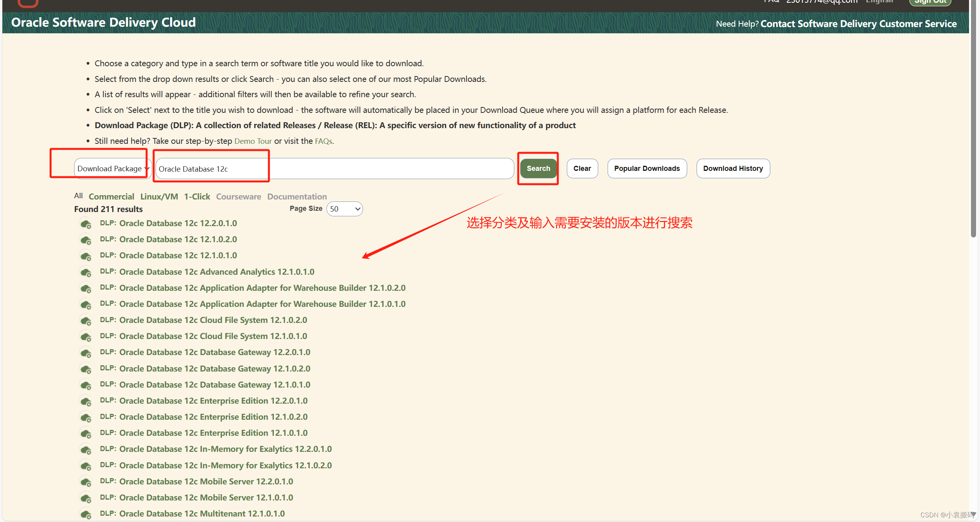
Task: Click download icon for Database Gateway 12.2.0.1.0
Action: [x=86, y=353]
